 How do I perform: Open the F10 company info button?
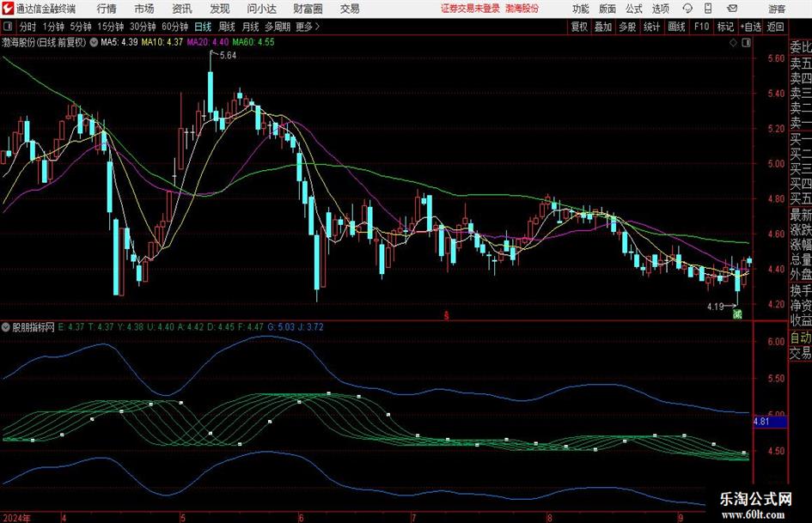pos(701,27)
